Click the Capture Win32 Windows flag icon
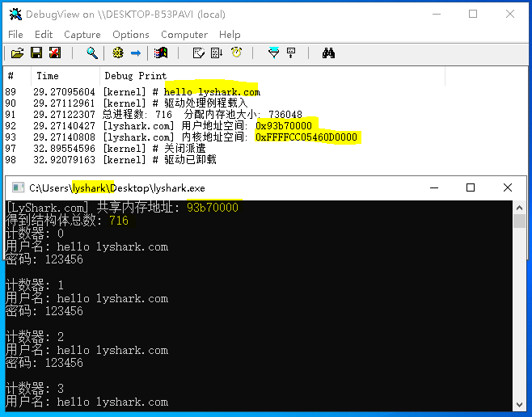Image resolution: width=532 pixels, height=417 pixels. (161, 53)
